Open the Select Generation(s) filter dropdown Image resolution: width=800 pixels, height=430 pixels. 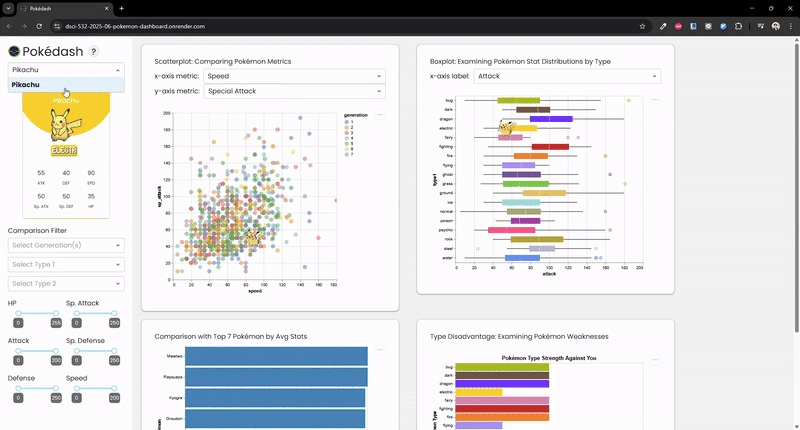[x=66, y=245]
